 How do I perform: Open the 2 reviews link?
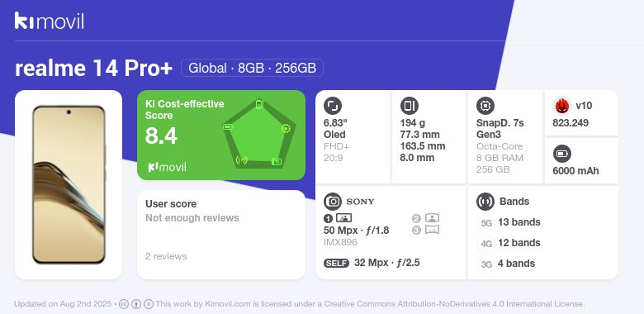tap(166, 256)
